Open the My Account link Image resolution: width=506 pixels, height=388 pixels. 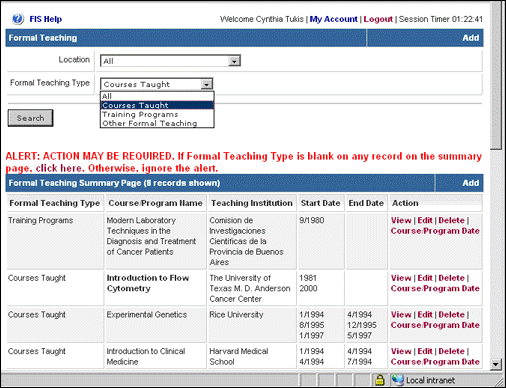tap(333, 19)
